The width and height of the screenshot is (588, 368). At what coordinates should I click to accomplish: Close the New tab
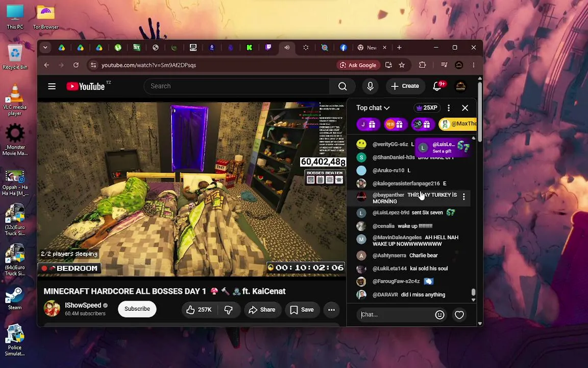click(384, 48)
